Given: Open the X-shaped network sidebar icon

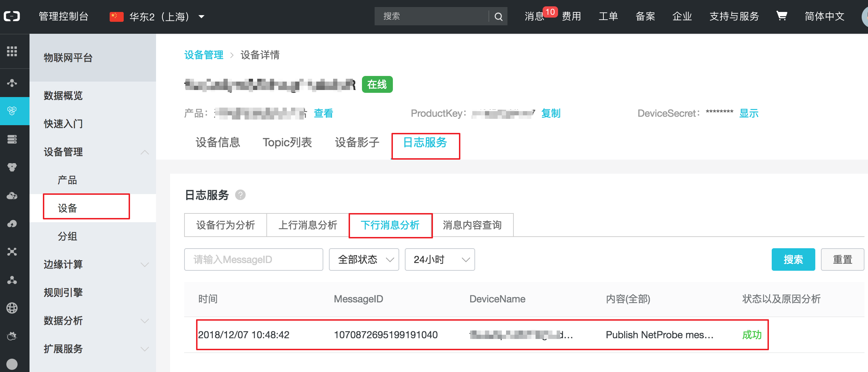Looking at the screenshot, I should click(12, 252).
